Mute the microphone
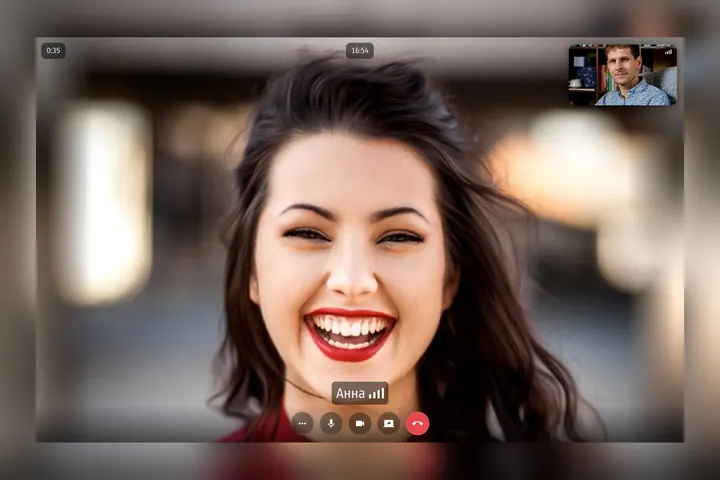 pos(331,424)
